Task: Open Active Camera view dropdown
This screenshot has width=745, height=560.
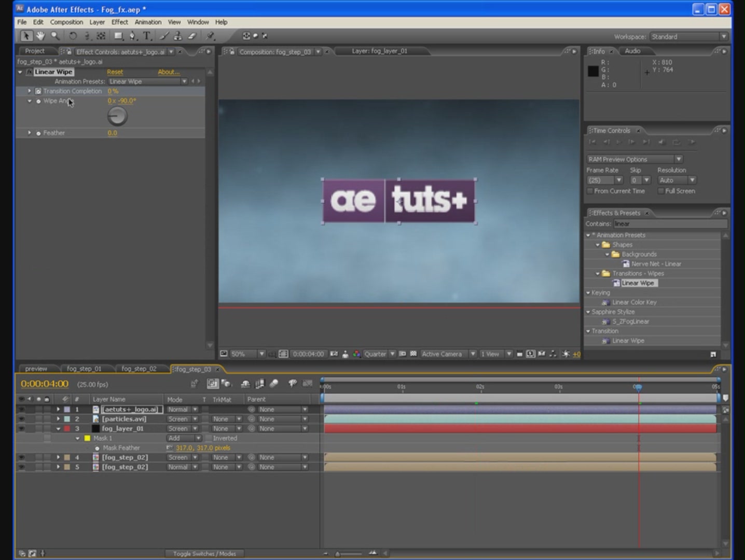Action: (448, 354)
